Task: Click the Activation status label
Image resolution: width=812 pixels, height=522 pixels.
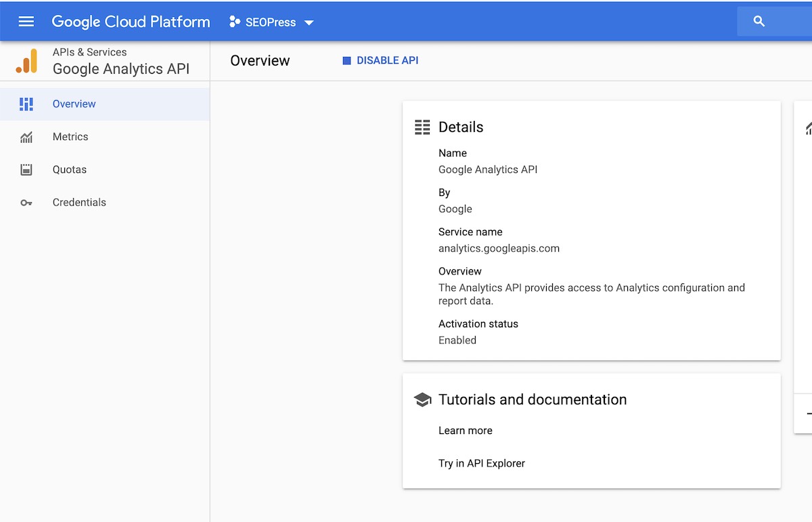Action: tap(478, 324)
